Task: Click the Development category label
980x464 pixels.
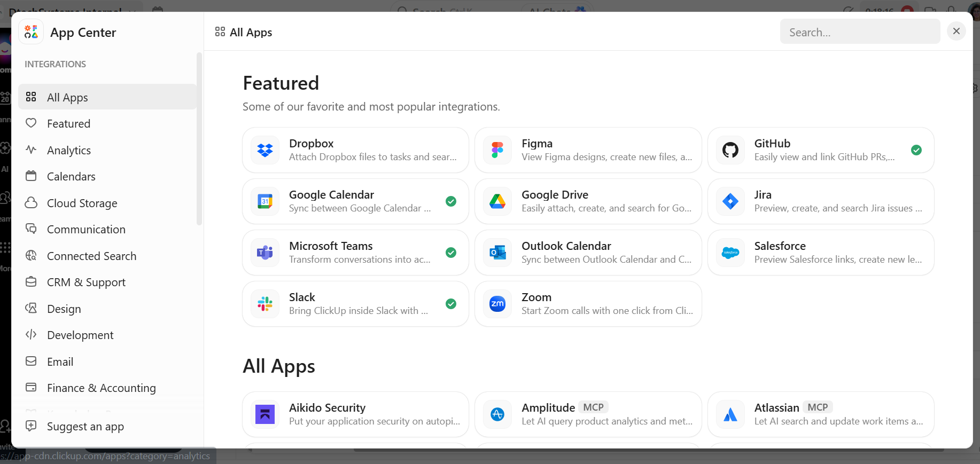Action: tap(80, 335)
